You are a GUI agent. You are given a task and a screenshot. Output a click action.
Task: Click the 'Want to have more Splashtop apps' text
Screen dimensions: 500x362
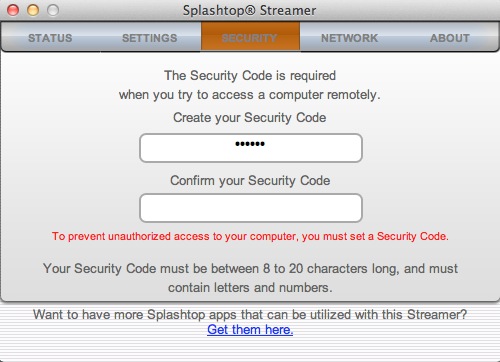(250, 314)
